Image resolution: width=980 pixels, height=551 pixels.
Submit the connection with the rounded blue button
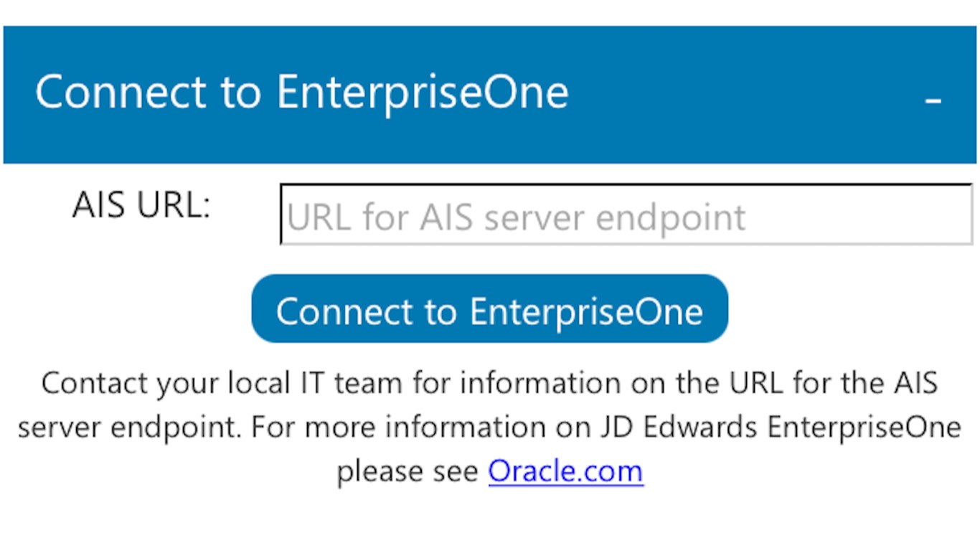(x=489, y=309)
